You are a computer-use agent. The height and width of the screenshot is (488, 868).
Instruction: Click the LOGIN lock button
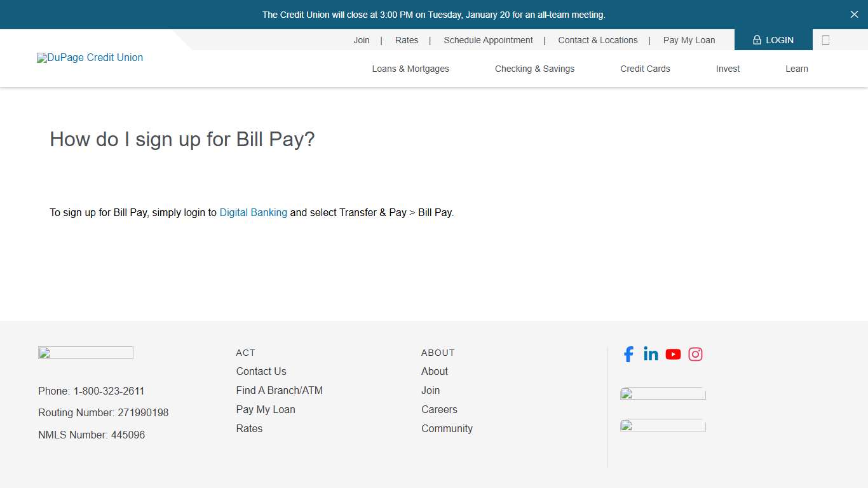pos(773,39)
